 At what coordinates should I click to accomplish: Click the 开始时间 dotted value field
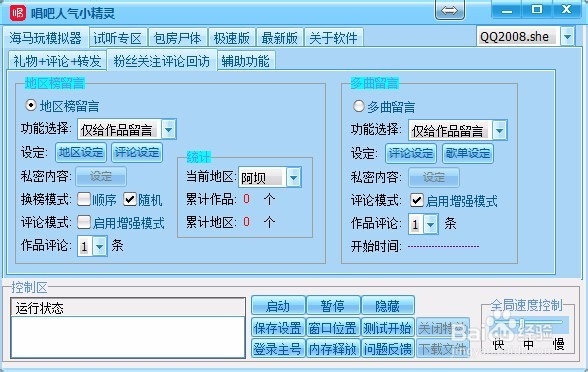pyautogui.click(x=444, y=246)
